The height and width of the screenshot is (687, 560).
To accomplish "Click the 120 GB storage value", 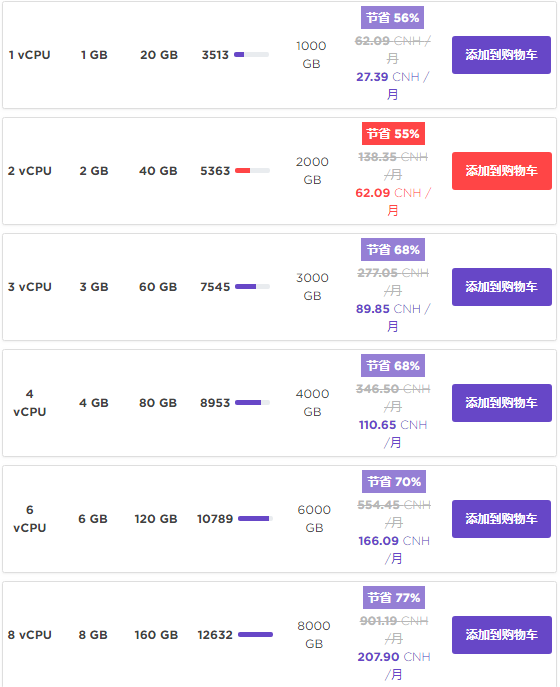I will click(156, 519).
